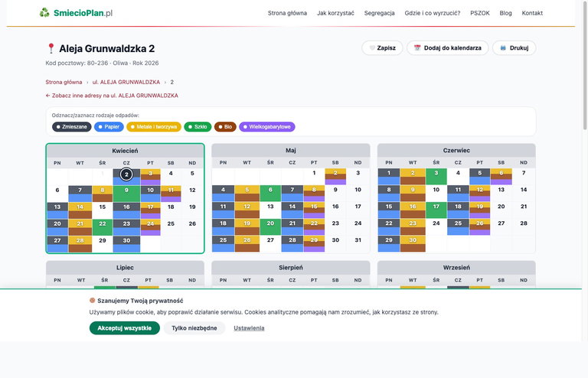Toggle the Zmieszane waste type filter
The height and width of the screenshot is (378, 588).
tap(71, 127)
